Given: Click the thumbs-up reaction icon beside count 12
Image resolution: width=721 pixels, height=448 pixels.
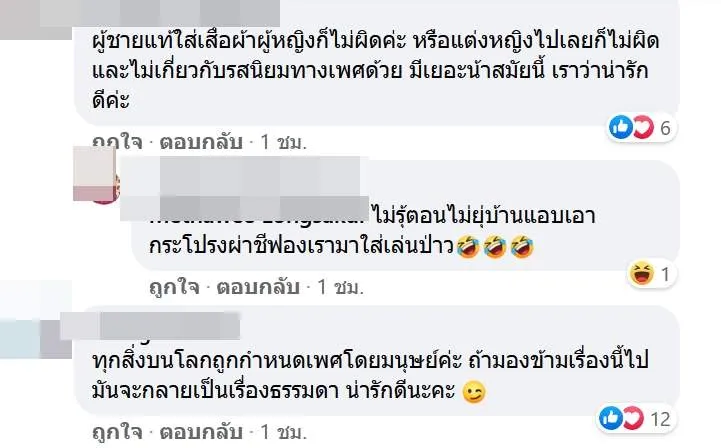Looking at the screenshot, I should [611, 418].
